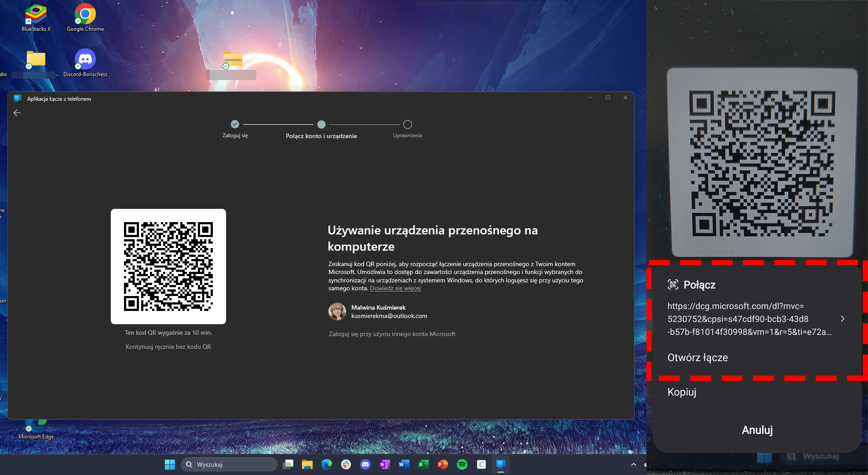Launch Edge browser from taskbar
The height and width of the screenshot is (475, 868).
pyautogui.click(x=327, y=464)
